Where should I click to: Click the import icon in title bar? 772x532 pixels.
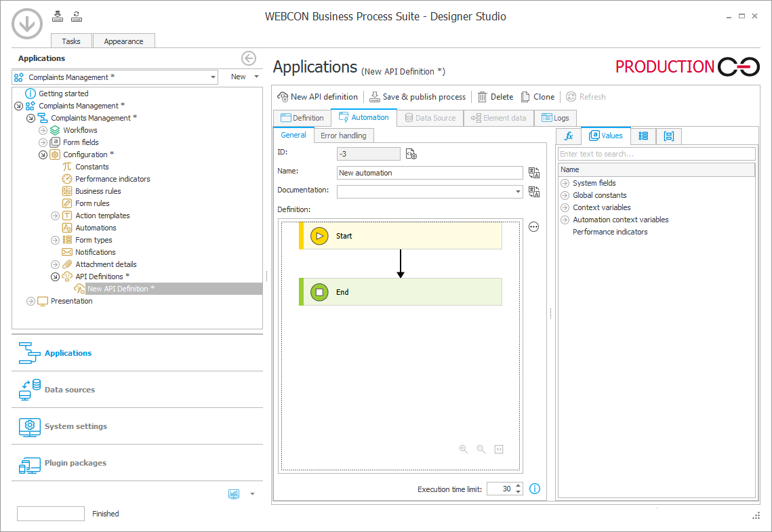[58, 16]
